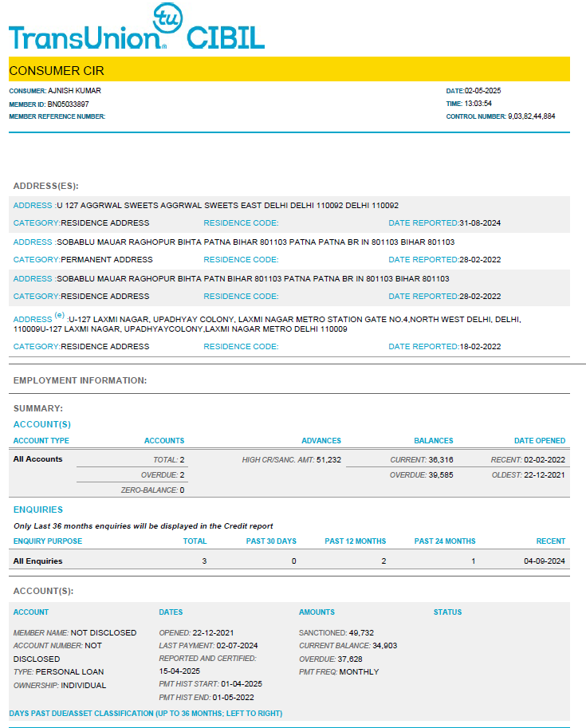The width and height of the screenshot is (586, 728).
Task: Select the ZERO-BALANCE: 0 value
Action: pyautogui.click(x=153, y=490)
